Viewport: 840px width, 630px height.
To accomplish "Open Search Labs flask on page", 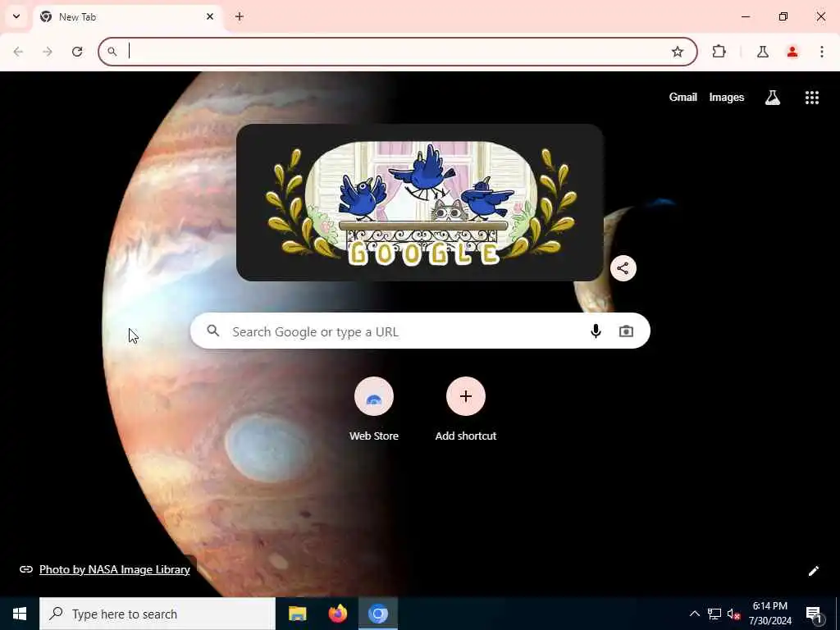I will coord(773,97).
